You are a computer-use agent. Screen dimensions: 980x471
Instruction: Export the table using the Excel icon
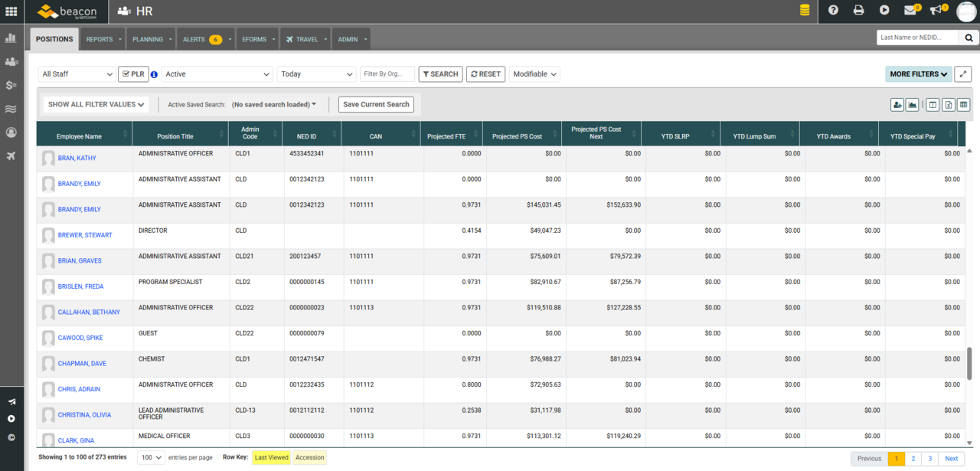948,105
